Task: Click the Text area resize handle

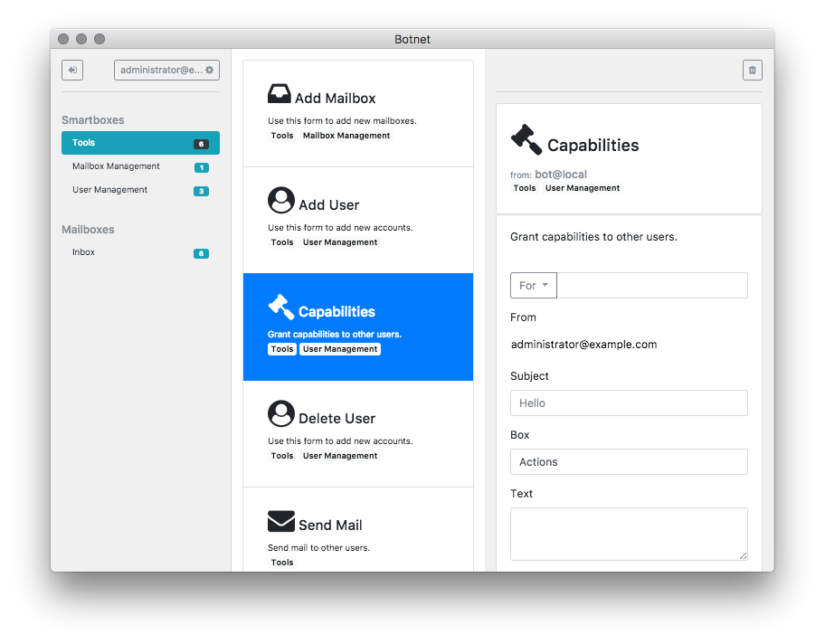Action: click(x=743, y=555)
